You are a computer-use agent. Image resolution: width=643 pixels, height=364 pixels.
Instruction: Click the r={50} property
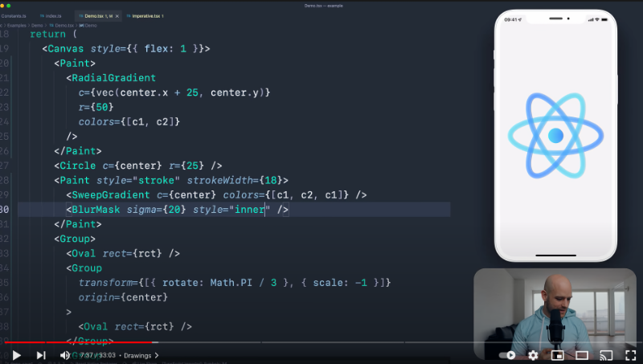pos(96,107)
